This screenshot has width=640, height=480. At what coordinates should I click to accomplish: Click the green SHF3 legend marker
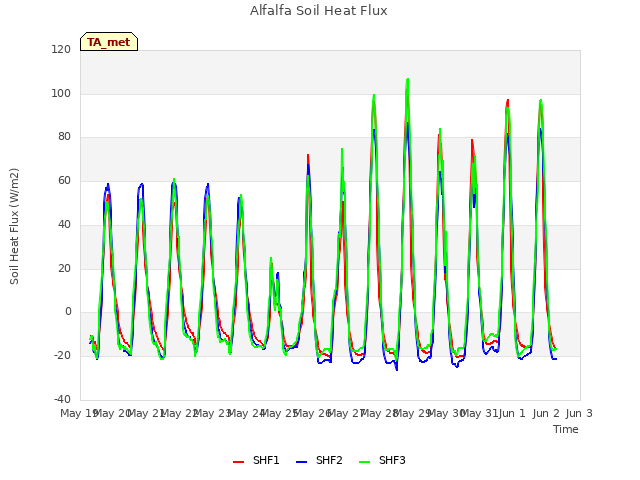(x=364, y=462)
